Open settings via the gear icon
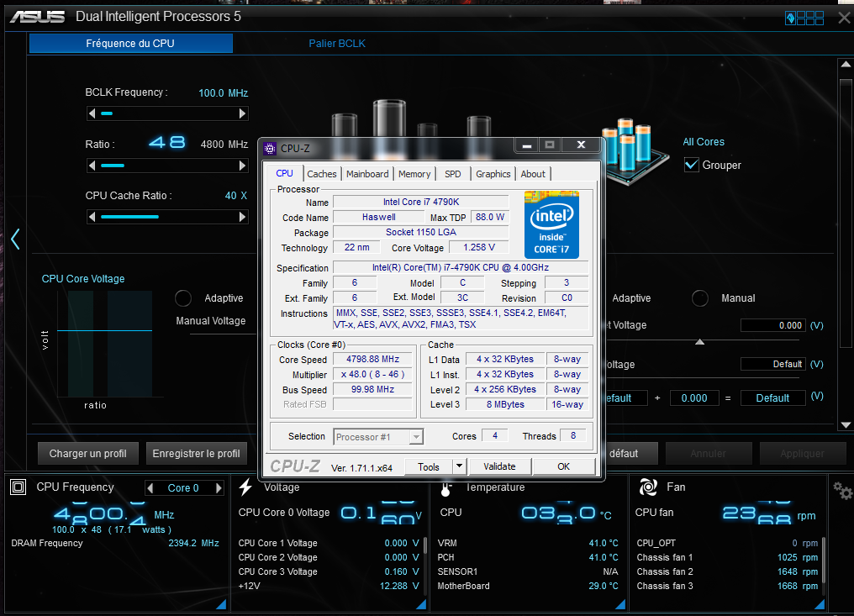 click(842, 491)
